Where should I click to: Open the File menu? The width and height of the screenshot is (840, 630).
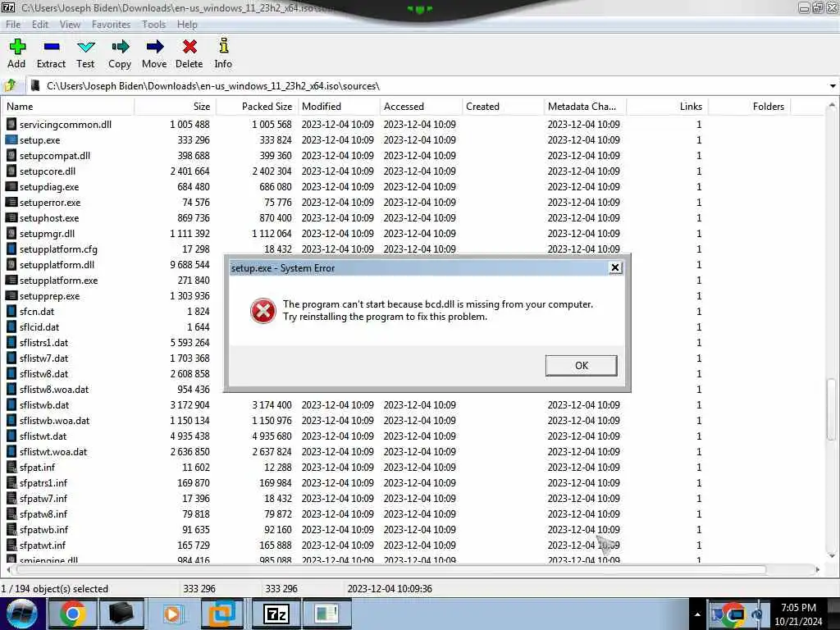pos(13,24)
